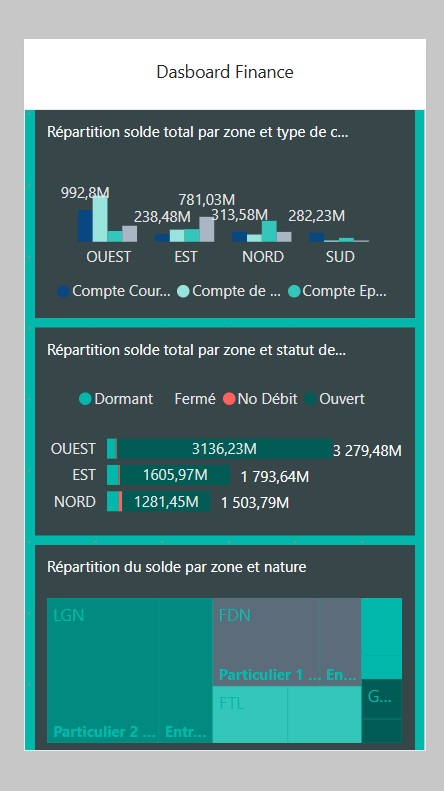Select the Fermé legend label
The image size is (444, 791).
[x=195, y=399]
